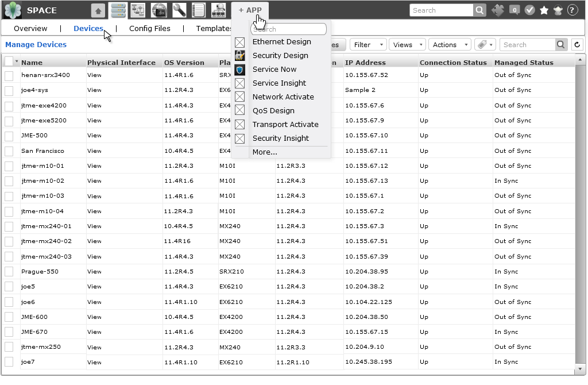Open the Filter dropdown
This screenshot has width=588, height=385.
(368, 45)
